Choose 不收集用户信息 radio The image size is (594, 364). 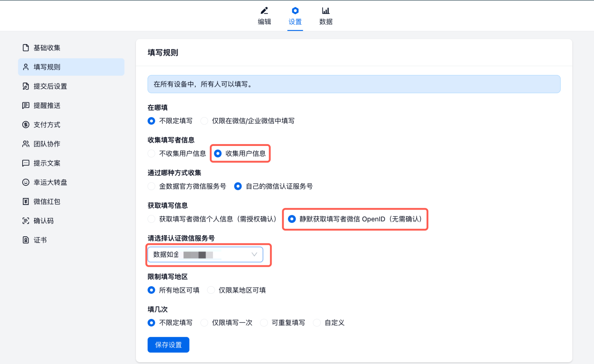tap(151, 154)
